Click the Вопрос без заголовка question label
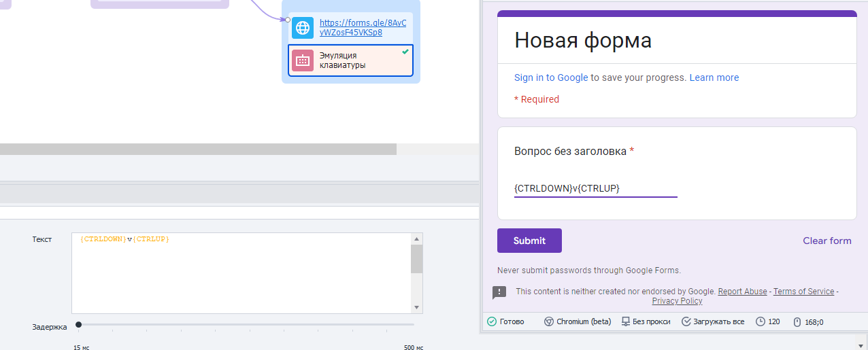Viewport: 868px width, 350px height. pos(570,152)
